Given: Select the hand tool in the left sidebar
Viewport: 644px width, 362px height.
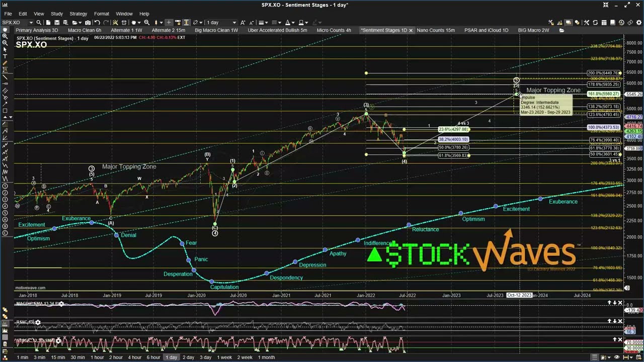Looking at the screenshot, I should click(x=5, y=30).
